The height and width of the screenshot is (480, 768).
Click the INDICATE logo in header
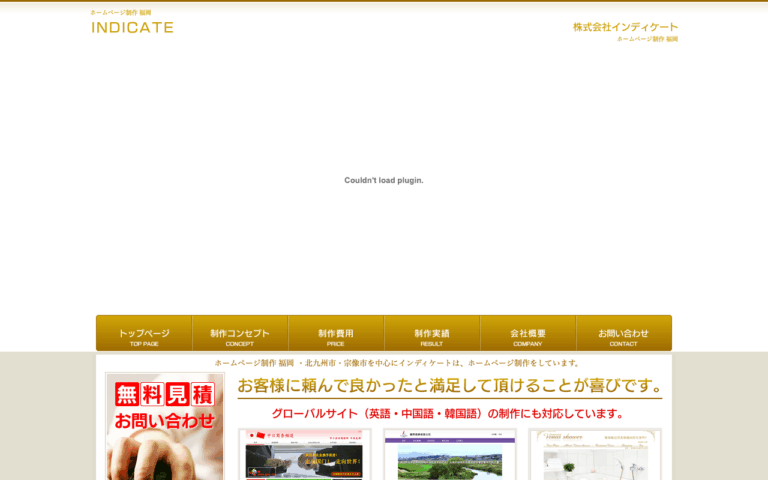coord(132,27)
